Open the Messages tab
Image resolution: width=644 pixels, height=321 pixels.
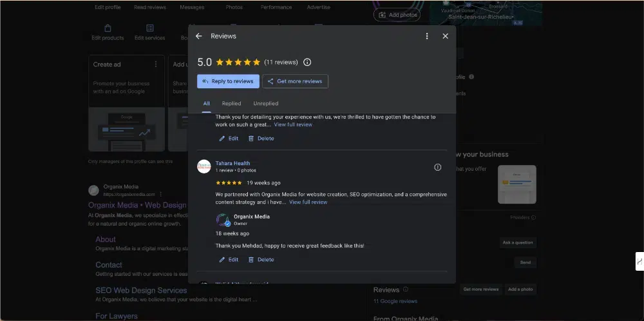192,7
